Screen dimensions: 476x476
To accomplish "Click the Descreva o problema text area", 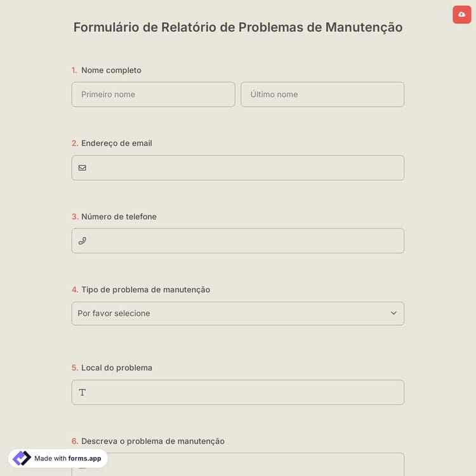I will (x=244, y=465).
